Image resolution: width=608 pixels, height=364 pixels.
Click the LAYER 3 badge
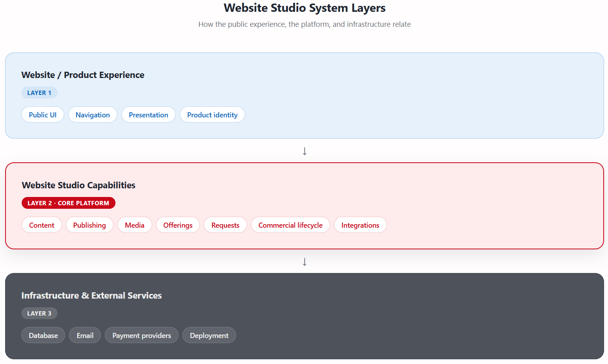pyautogui.click(x=39, y=313)
